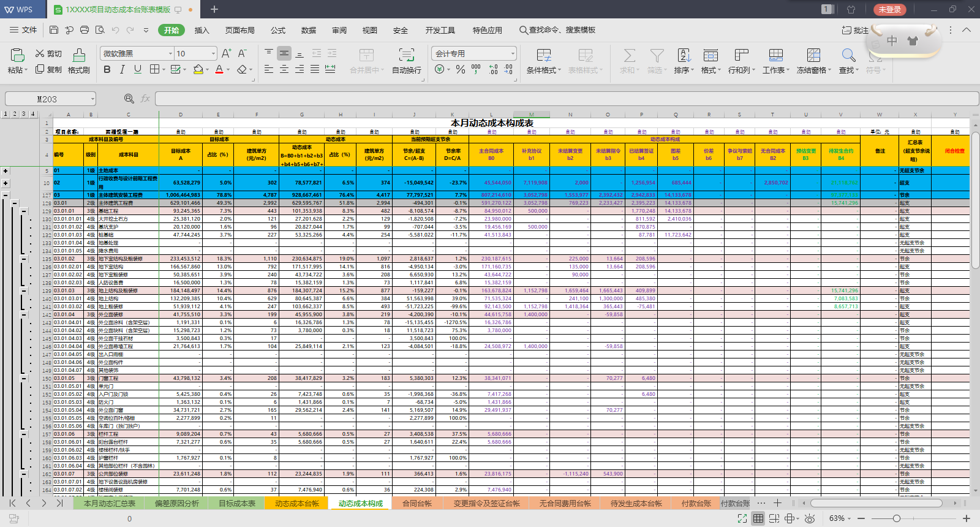Click the currency symbol icon

439,69
